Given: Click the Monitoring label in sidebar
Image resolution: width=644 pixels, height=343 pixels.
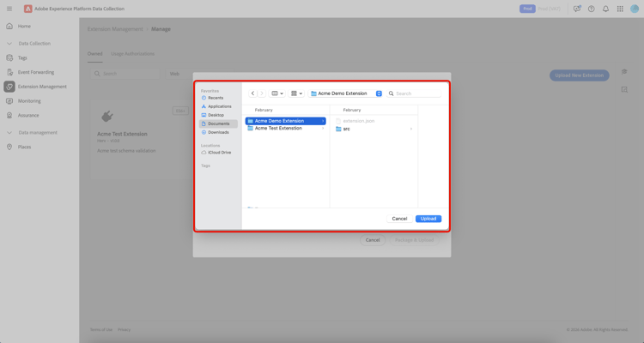Looking at the screenshot, I should click(29, 101).
